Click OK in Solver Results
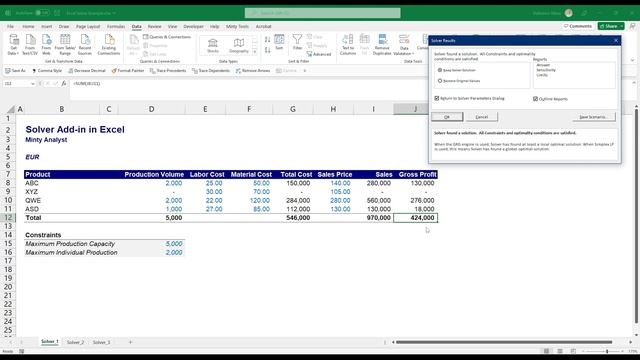 447,117
